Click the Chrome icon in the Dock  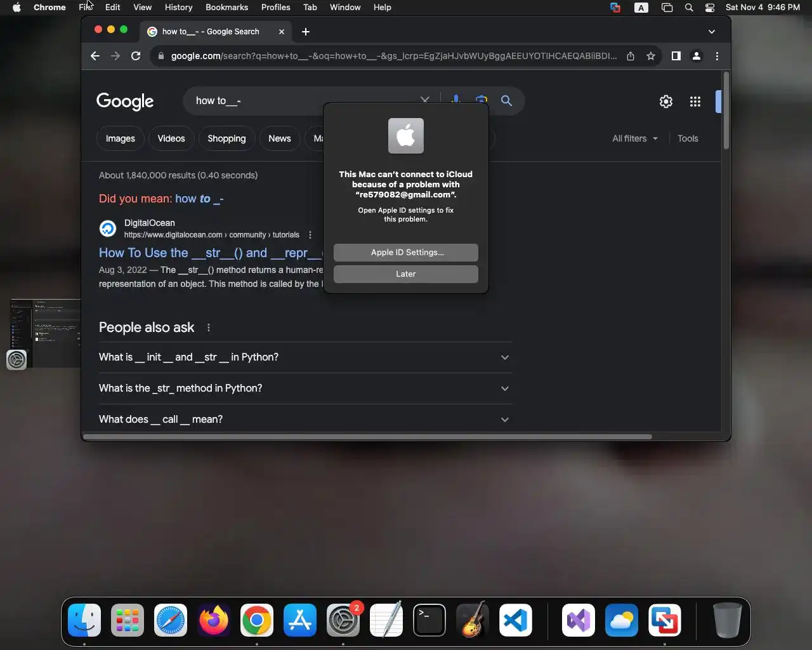pos(257,620)
